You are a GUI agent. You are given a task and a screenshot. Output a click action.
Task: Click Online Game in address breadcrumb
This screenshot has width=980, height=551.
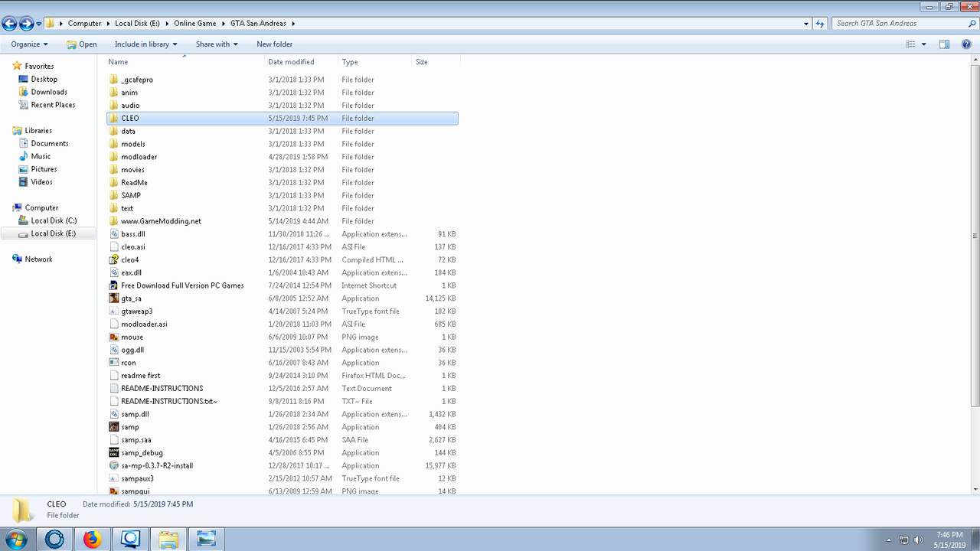(x=196, y=24)
